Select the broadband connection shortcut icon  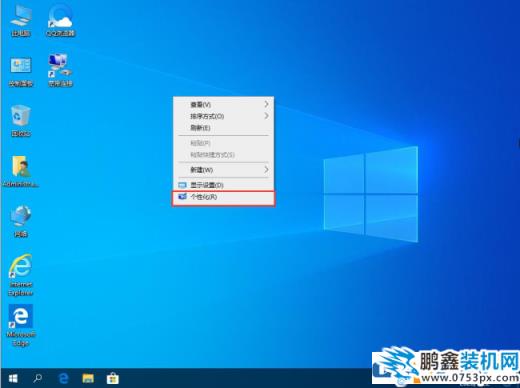60,71
